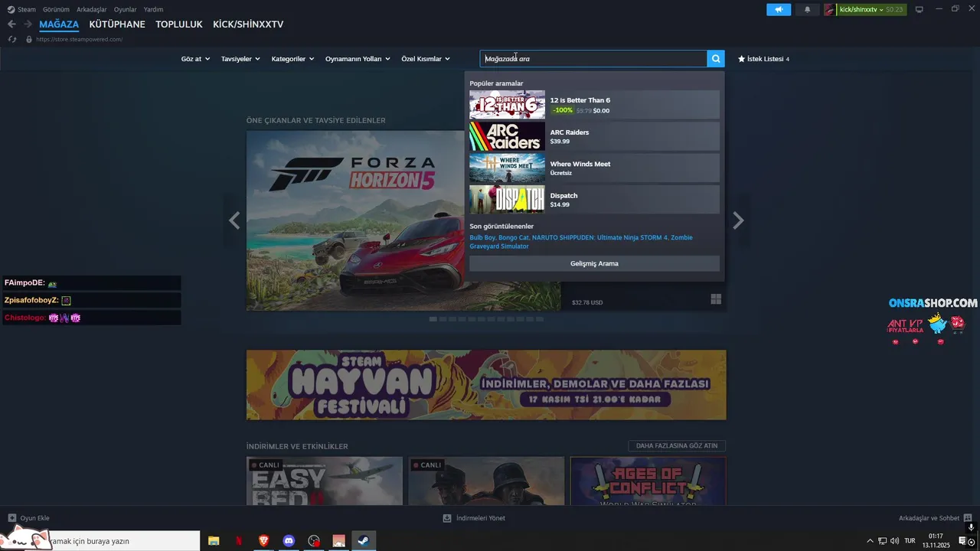Click the Arkadaşlar ve Sohbet friends icon

click(968, 518)
